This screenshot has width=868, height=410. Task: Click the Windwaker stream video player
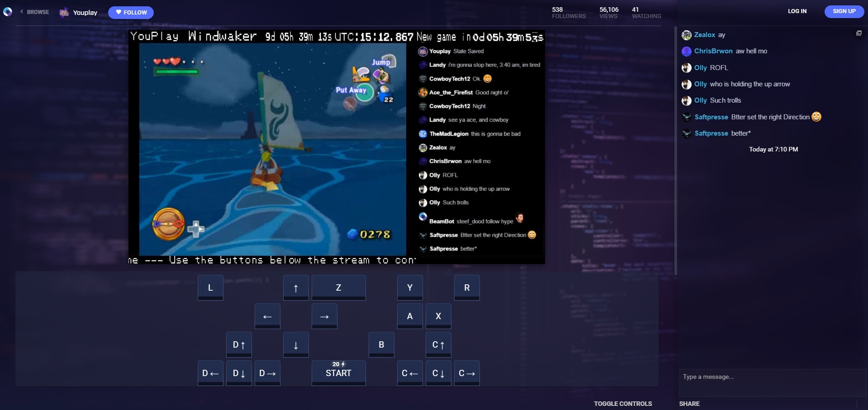pos(337,147)
